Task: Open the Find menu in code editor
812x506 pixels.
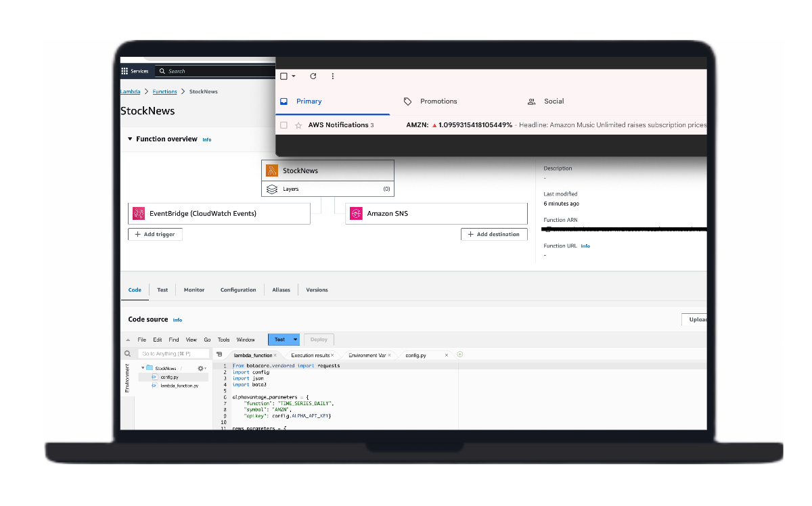Action: [174, 340]
